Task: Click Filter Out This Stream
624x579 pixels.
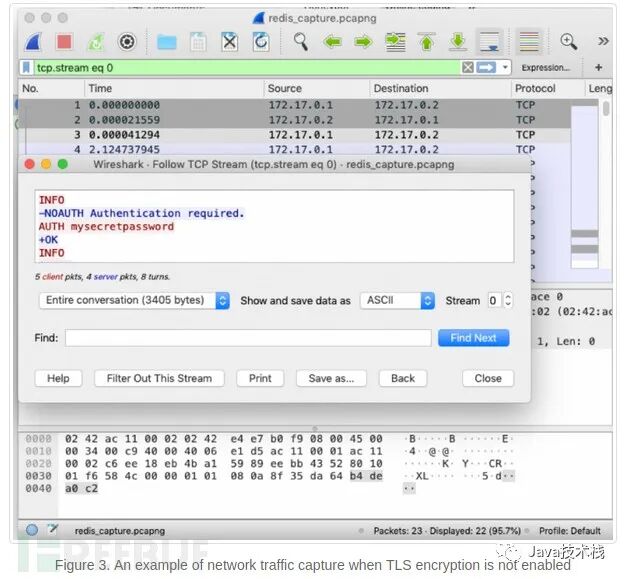Action: click(x=159, y=378)
